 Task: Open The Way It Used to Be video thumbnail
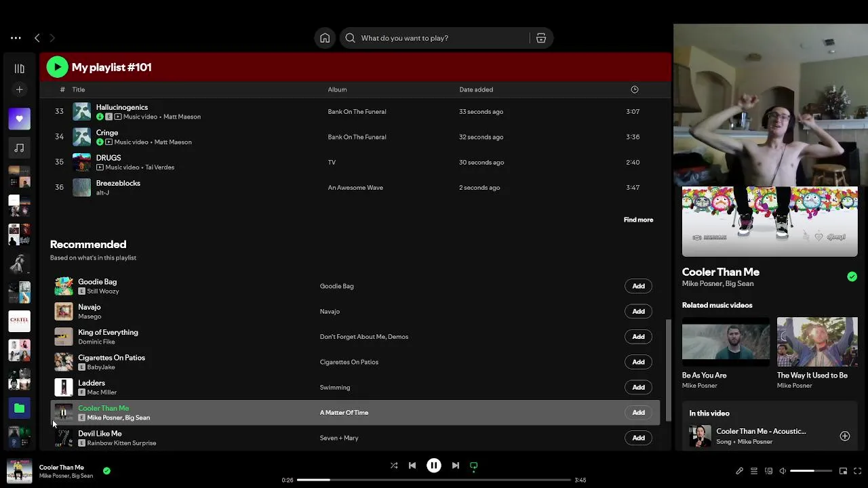(817, 342)
